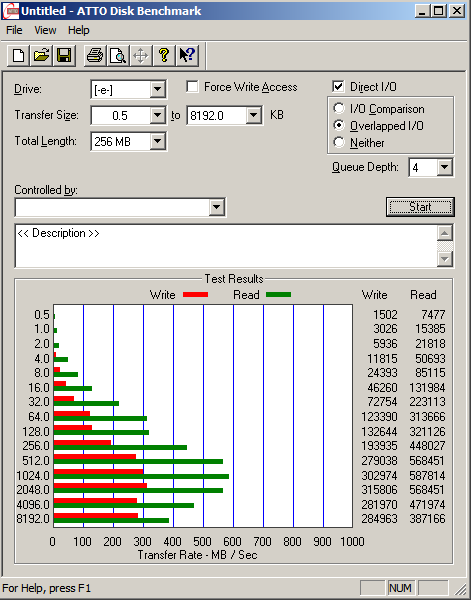471x600 pixels.
Task: Click the 8192.0 row label in chart
Action: (33, 519)
